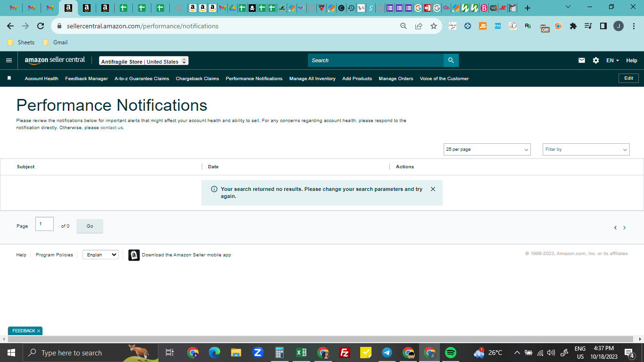Open new browser tab
The image size is (644, 362).
(527, 8)
